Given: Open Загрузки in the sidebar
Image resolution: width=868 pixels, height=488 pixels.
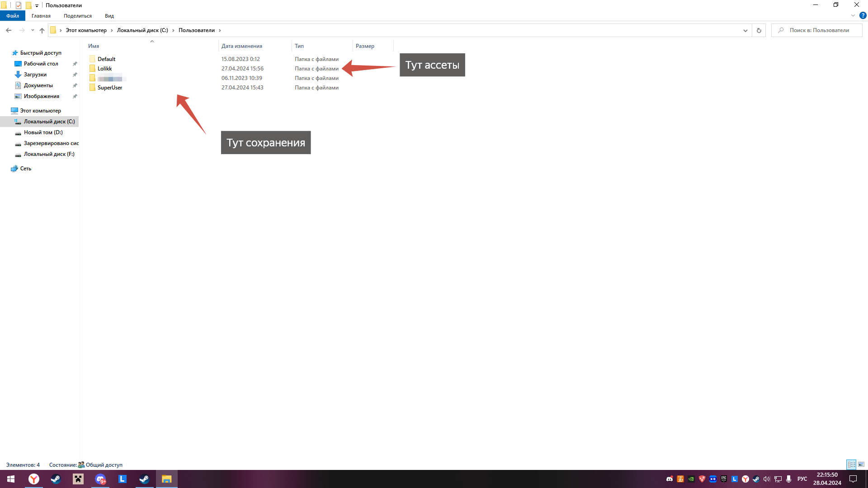Looking at the screenshot, I should 35,75.
